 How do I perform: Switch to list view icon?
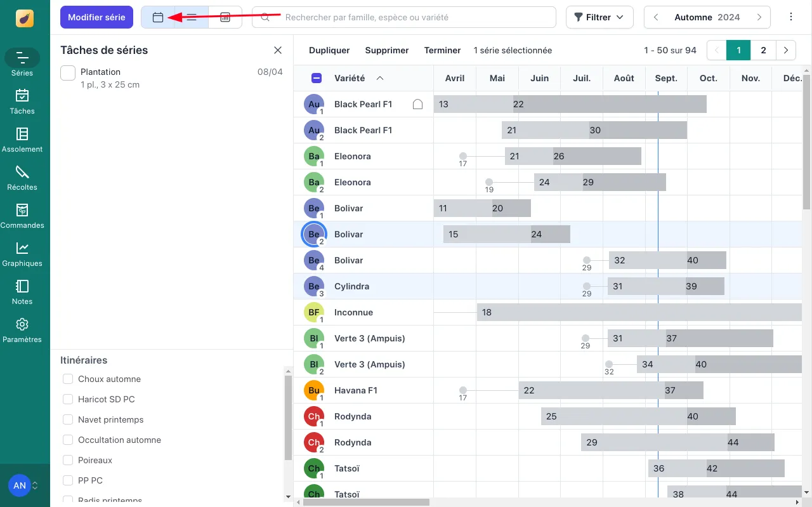(192, 18)
